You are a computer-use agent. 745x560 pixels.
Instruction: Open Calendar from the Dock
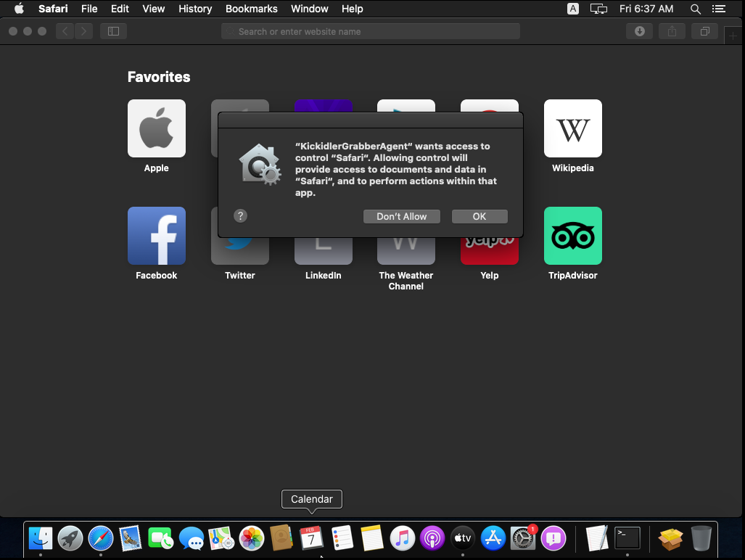(x=312, y=539)
